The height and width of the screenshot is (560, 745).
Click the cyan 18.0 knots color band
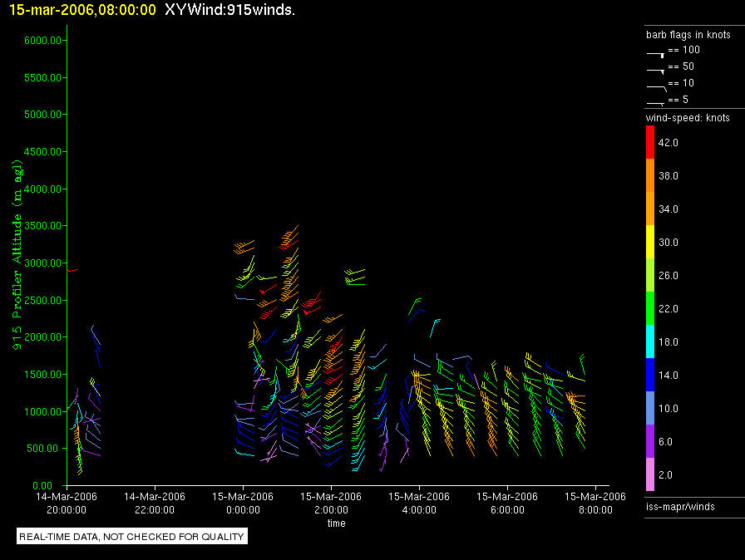pos(650,341)
